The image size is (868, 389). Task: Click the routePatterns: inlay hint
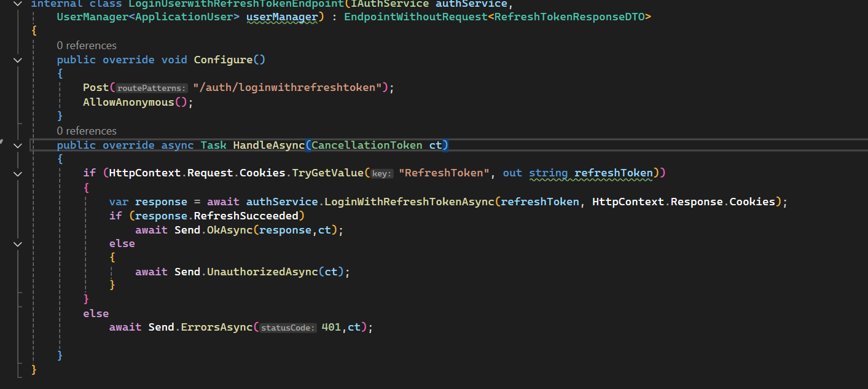152,88
